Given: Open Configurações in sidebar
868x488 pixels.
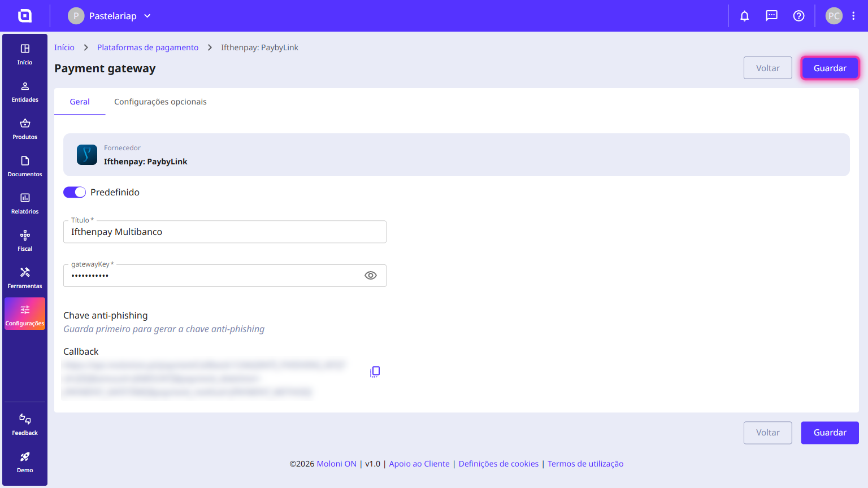Looking at the screenshot, I should tap(25, 313).
